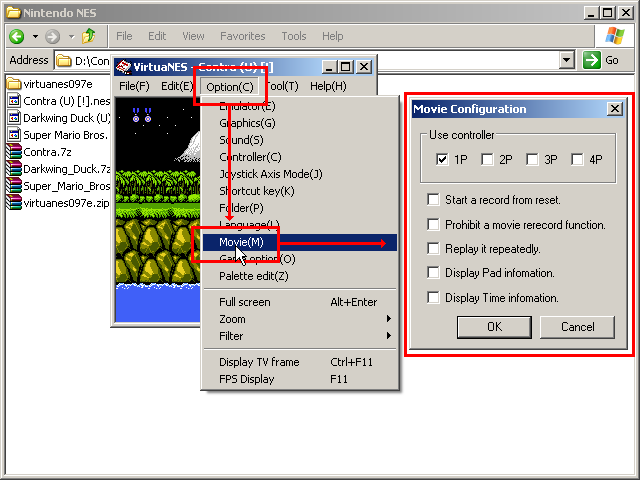The width and height of the screenshot is (640, 480).
Task: Expand the Zoom submenu arrow
Action: 389,318
